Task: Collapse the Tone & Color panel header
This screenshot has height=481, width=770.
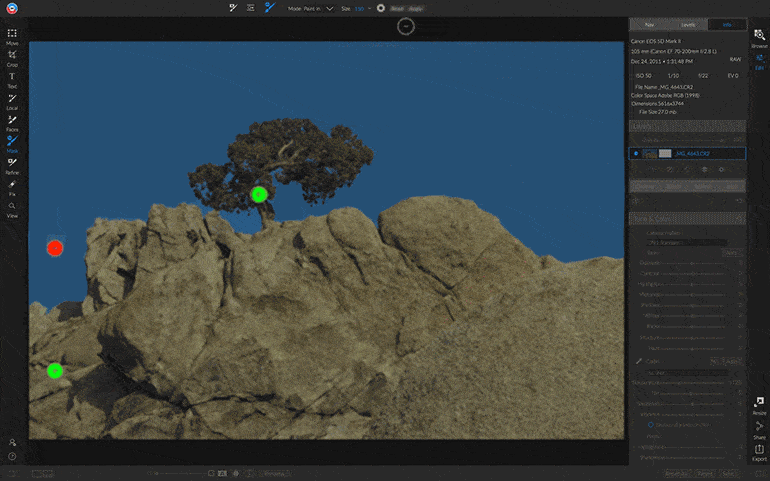Action: point(688,218)
